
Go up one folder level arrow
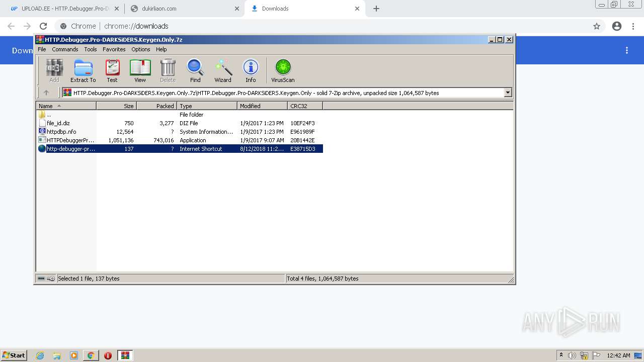46,93
